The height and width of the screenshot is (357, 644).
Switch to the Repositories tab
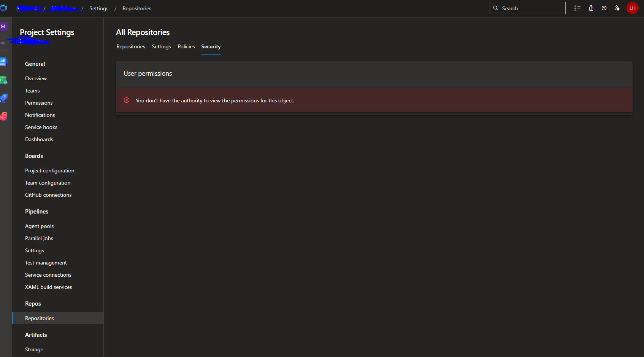pyautogui.click(x=131, y=46)
